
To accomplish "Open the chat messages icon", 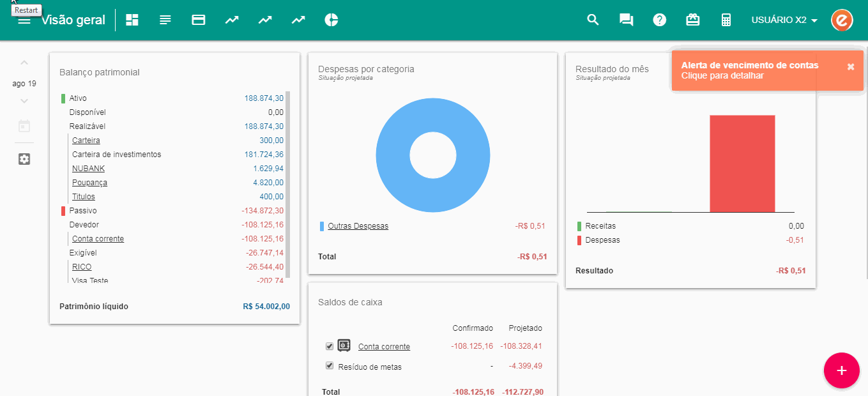I will click(x=626, y=20).
